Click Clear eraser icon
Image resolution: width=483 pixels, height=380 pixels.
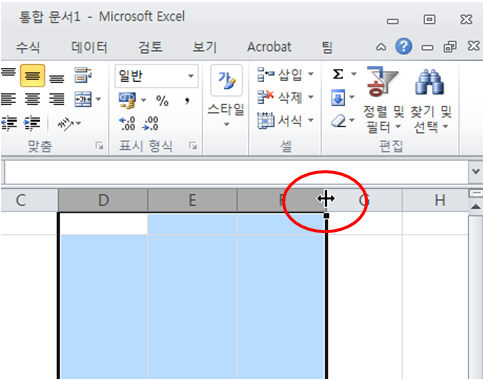tap(339, 121)
